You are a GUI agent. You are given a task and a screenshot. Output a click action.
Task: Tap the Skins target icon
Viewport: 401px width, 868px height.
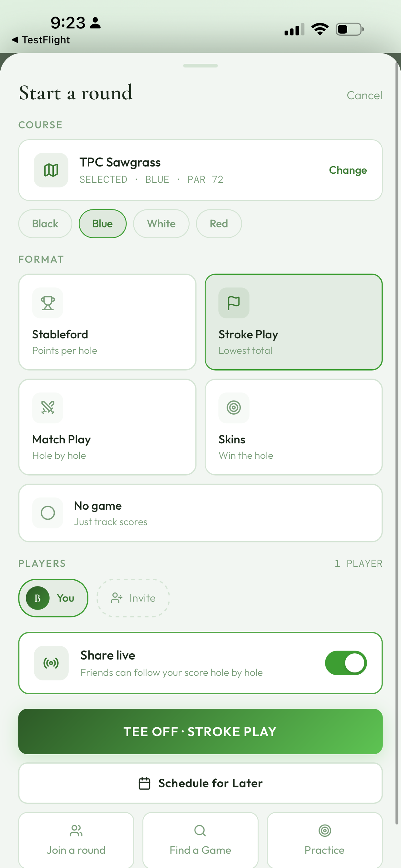pos(234,408)
